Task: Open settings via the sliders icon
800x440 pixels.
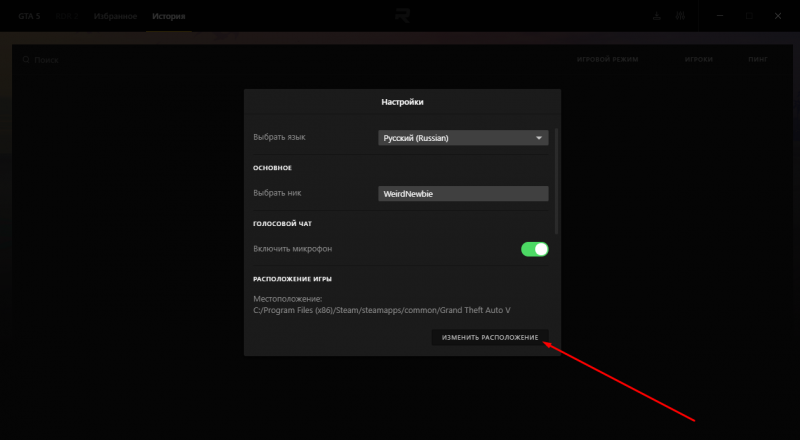Action: click(681, 17)
